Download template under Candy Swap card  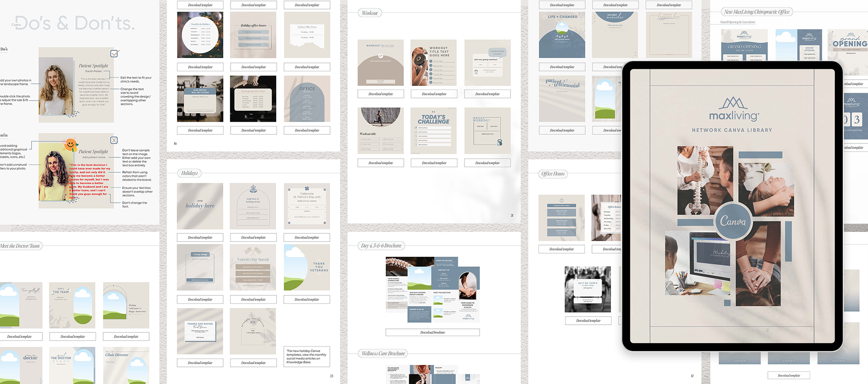(200, 299)
